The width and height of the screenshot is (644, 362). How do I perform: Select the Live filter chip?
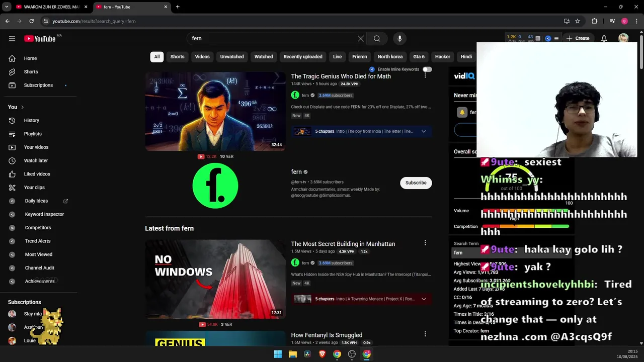click(337, 57)
